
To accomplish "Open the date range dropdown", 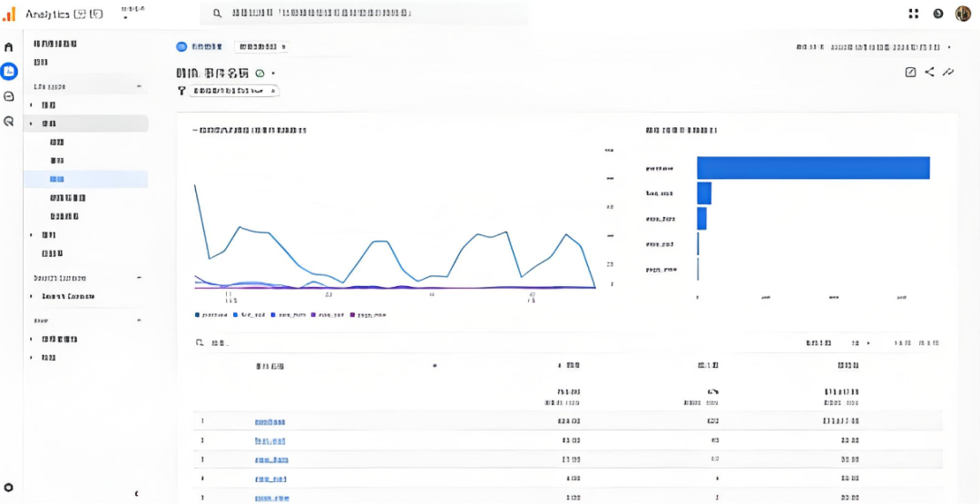I will (873, 47).
